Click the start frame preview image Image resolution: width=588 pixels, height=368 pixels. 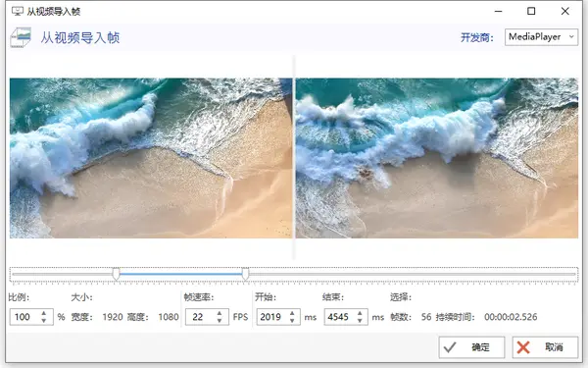pyautogui.click(x=151, y=158)
